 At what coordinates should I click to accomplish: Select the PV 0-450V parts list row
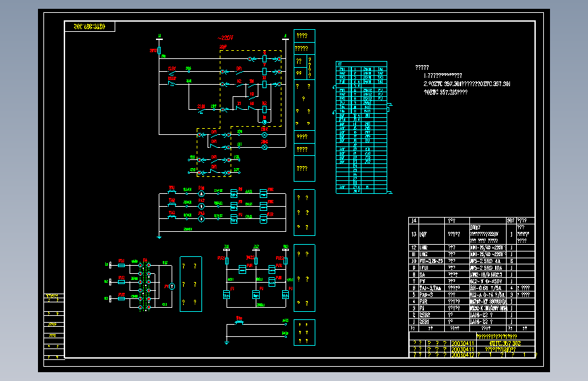[x=471, y=281]
